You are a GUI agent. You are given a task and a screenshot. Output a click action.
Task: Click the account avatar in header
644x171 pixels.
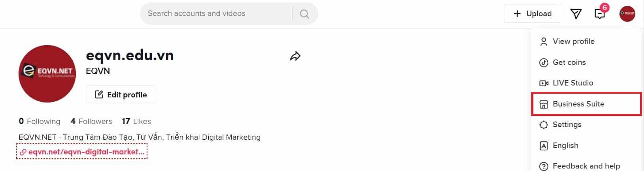click(x=627, y=14)
